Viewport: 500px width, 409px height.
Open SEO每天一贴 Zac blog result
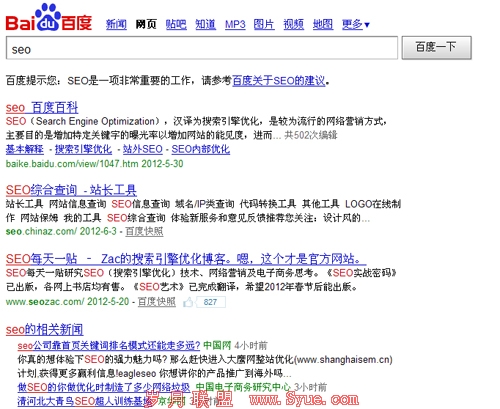tap(186, 259)
